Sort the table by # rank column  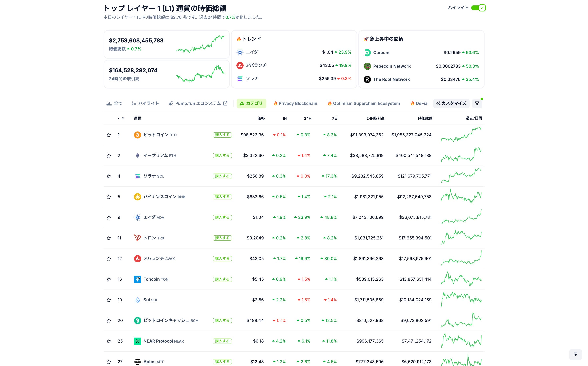click(x=122, y=118)
